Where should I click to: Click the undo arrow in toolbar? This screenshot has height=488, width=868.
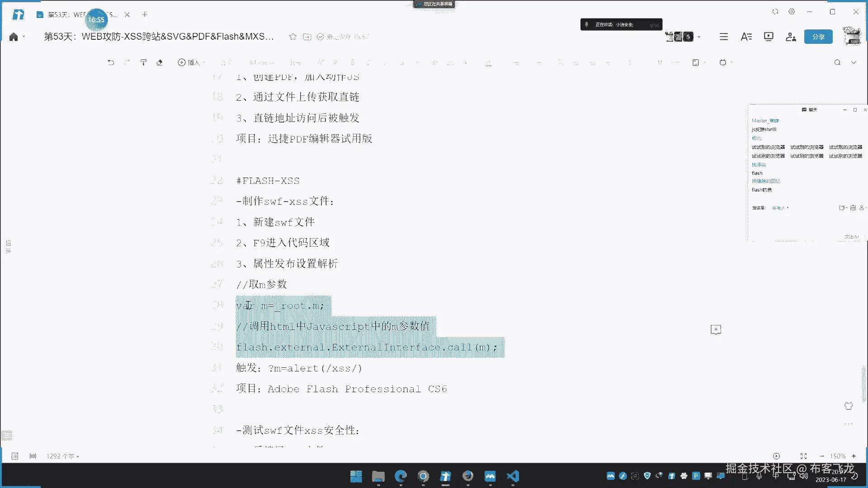[111, 62]
